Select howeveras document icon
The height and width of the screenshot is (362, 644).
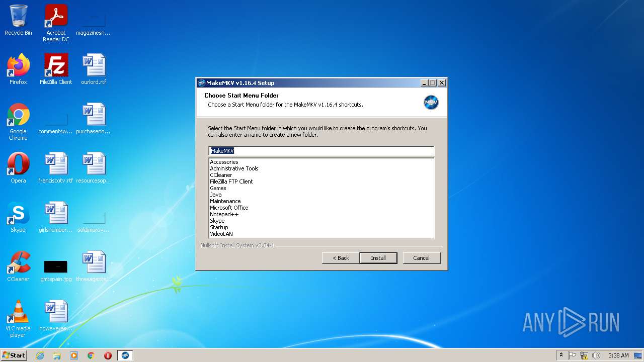point(56,316)
